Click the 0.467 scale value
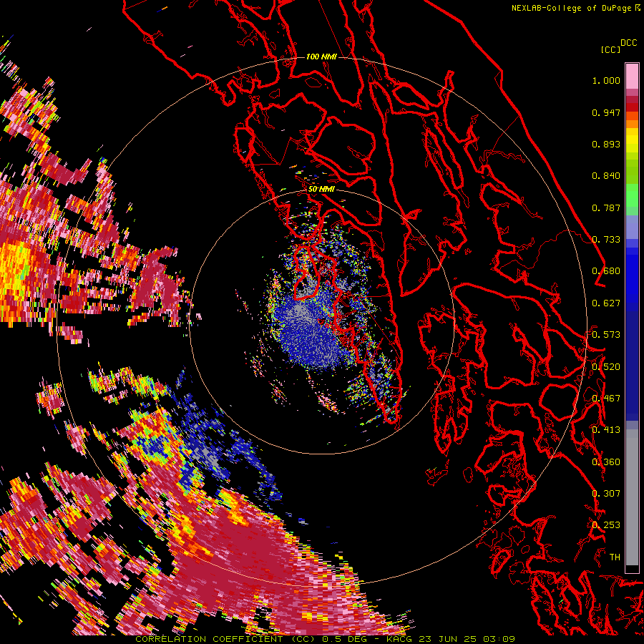Image resolution: width=644 pixels, height=644 pixels. tap(606, 399)
